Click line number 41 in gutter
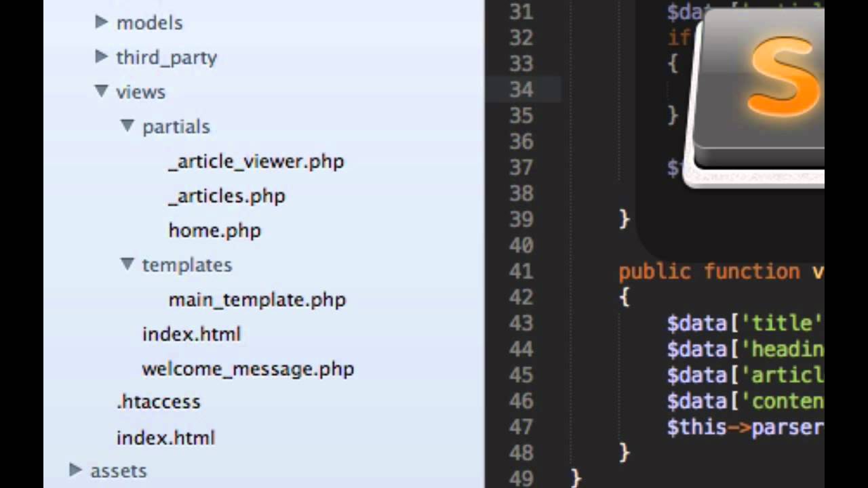 coord(521,271)
